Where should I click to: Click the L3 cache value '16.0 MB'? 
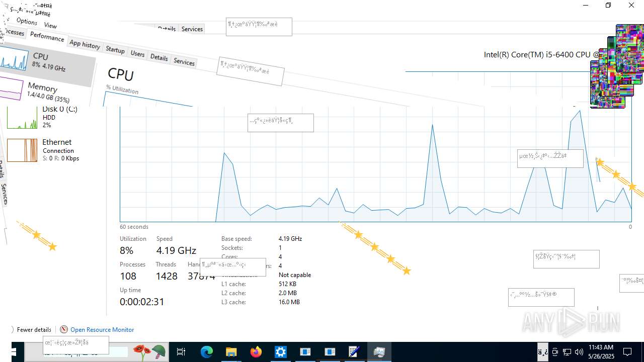point(289,302)
